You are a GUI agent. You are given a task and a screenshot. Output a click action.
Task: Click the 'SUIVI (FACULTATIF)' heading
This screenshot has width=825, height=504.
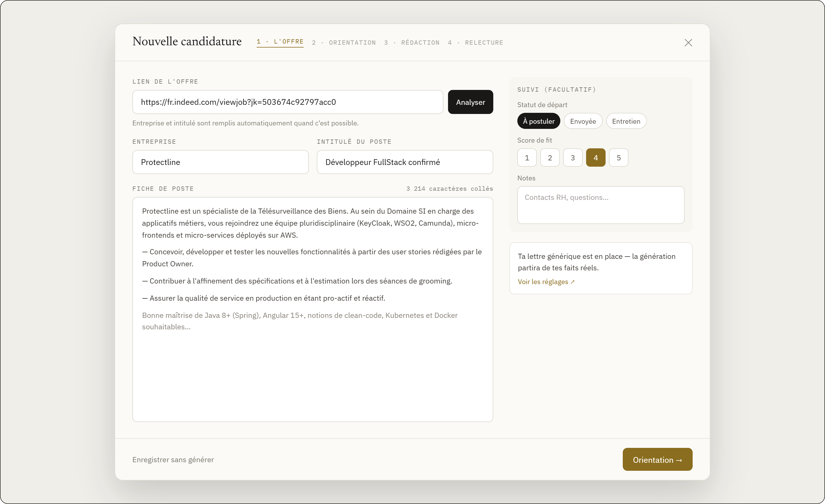557,89
